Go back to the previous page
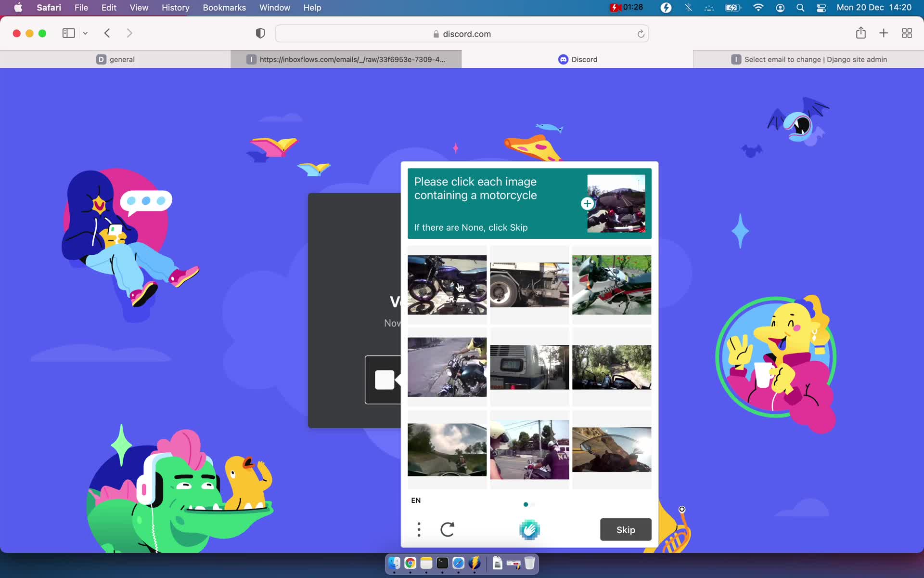This screenshot has height=578, width=924. [107, 33]
